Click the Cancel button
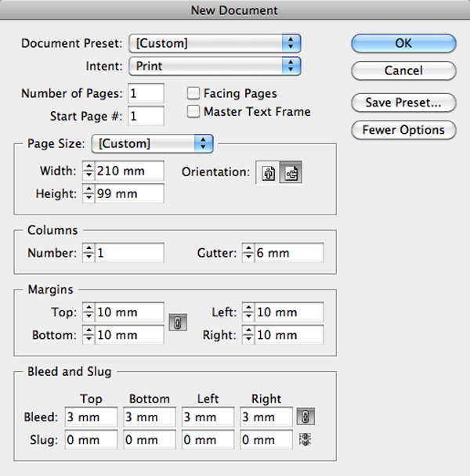This screenshot has height=476, width=470. click(x=403, y=70)
